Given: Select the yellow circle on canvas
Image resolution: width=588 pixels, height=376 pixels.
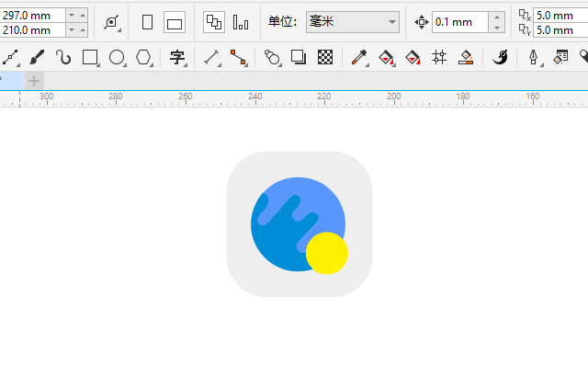Looking at the screenshot, I should pyautogui.click(x=327, y=254).
